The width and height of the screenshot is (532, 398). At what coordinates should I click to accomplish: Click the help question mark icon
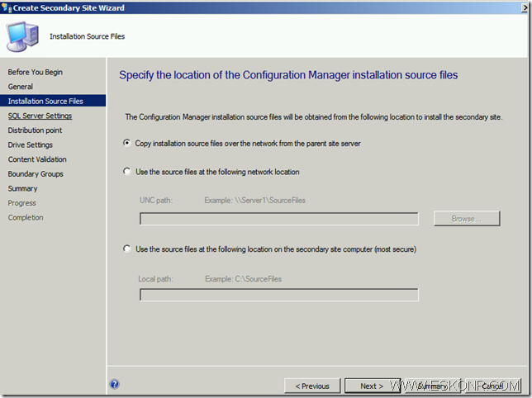coord(115,384)
